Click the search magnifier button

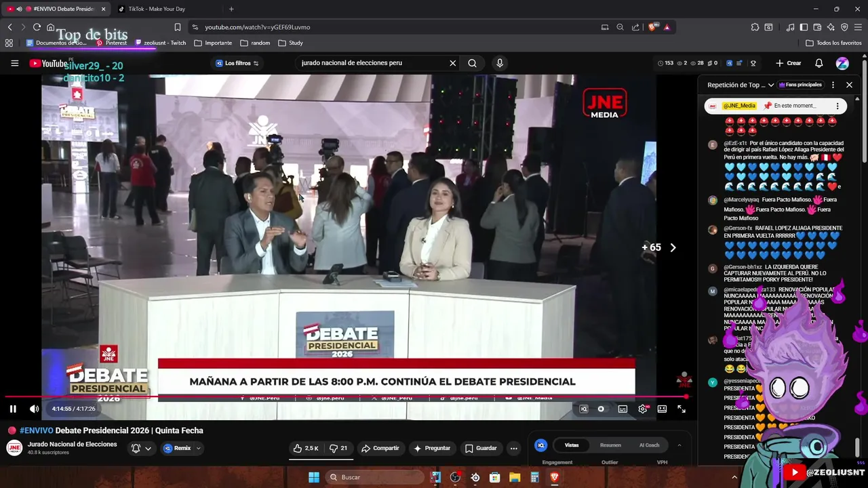472,63
